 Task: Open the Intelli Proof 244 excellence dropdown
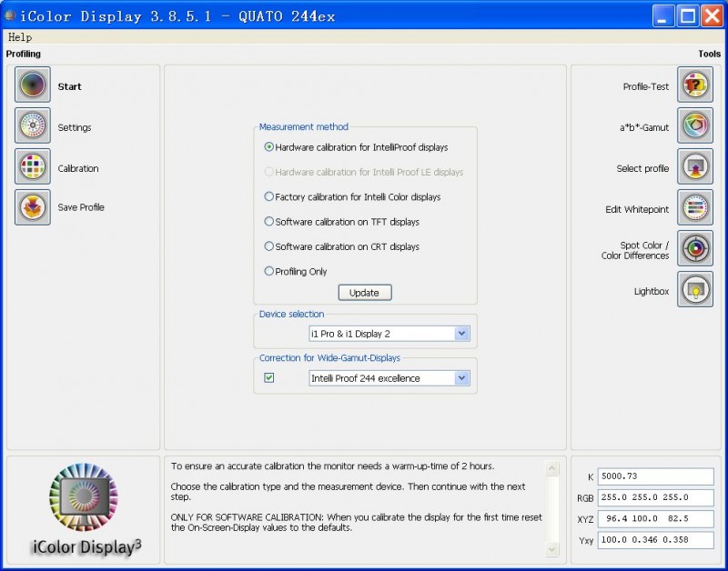click(x=461, y=378)
